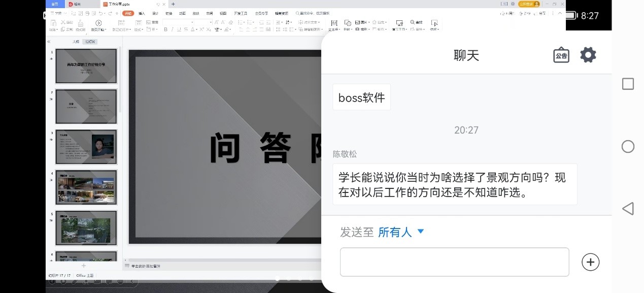Open the 插入 ribbon tab

[x=142, y=13]
